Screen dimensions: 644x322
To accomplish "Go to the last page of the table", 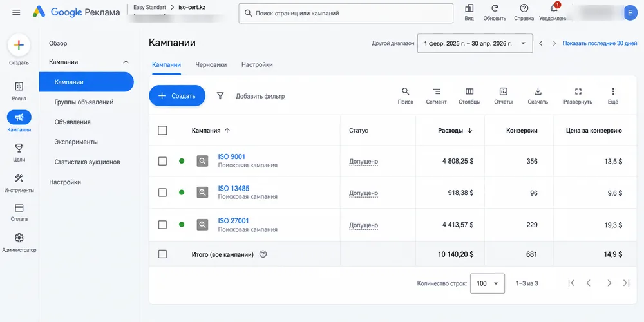I will point(627,283).
